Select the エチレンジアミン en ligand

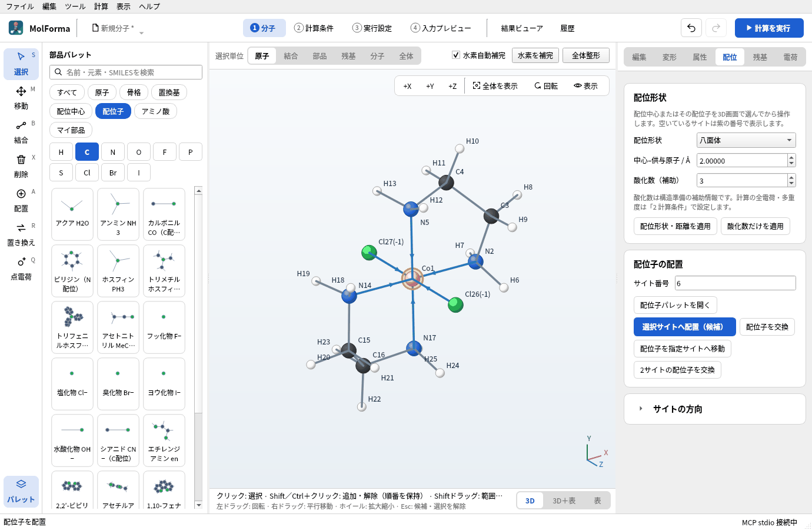[x=164, y=440]
